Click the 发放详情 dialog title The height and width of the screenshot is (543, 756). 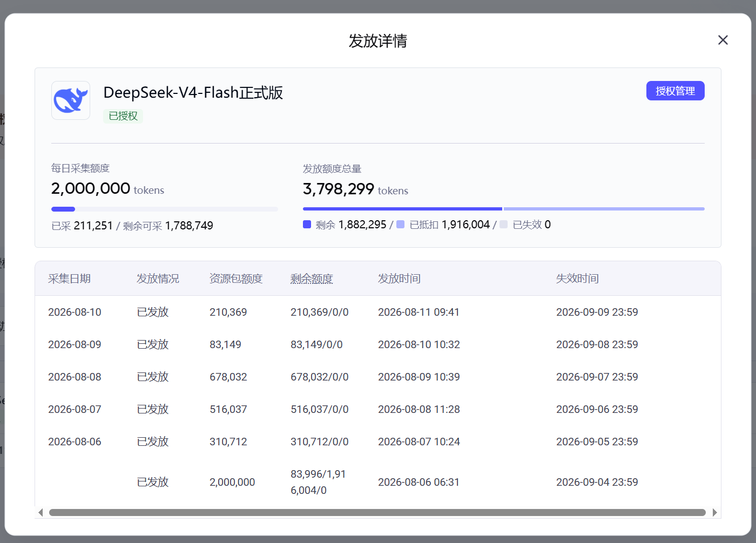tap(378, 41)
